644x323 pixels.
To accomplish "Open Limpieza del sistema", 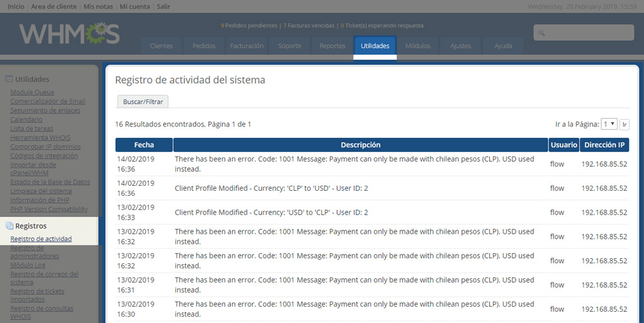I will pyautogui.click(x=41, y=191).
